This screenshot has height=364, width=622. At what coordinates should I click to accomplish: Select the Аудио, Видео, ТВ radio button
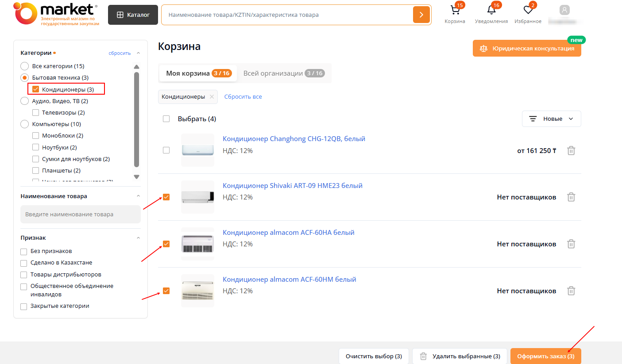[24, 101]
